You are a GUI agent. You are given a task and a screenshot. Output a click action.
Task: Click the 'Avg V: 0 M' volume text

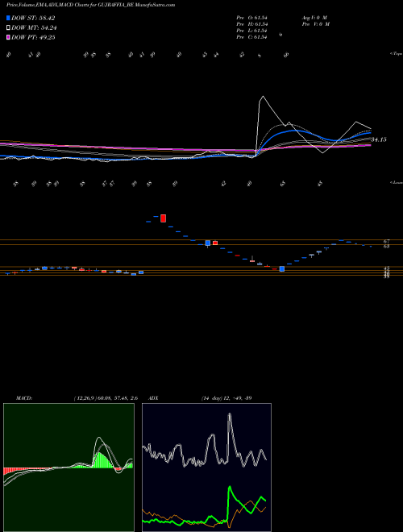point(314,18)
